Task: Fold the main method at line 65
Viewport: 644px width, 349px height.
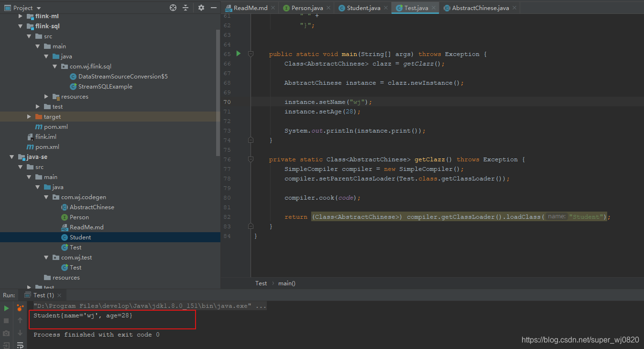Action: (251, 54)
